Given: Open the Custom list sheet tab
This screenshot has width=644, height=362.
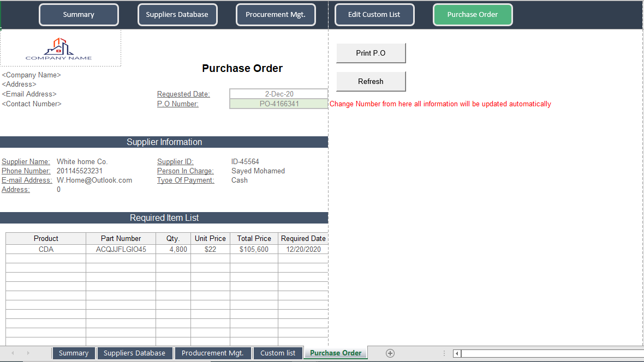Looking at the screenshot, I should click(278, 353).
